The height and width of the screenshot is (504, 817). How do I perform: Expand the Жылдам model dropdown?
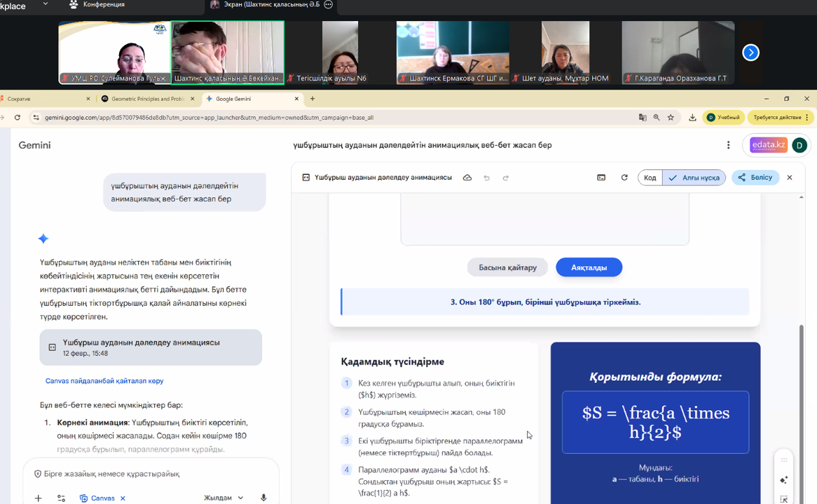pyautogui.click(x=224, y=498)
